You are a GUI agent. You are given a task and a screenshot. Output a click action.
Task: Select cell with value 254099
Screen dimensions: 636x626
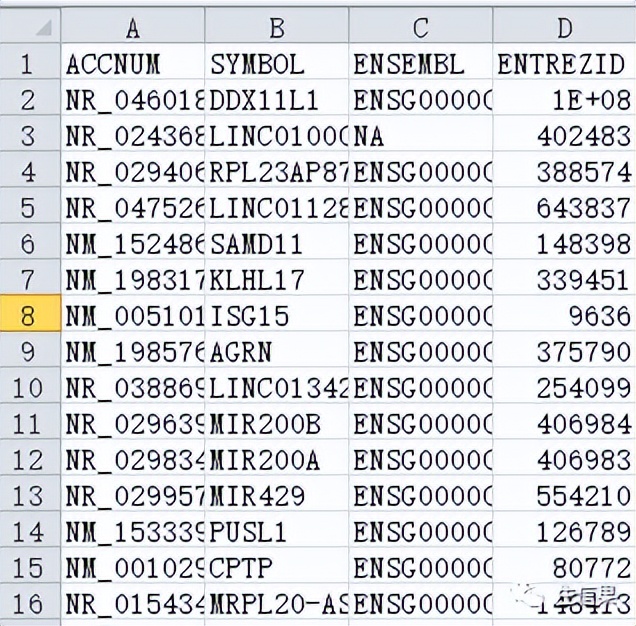coord(565,385)
